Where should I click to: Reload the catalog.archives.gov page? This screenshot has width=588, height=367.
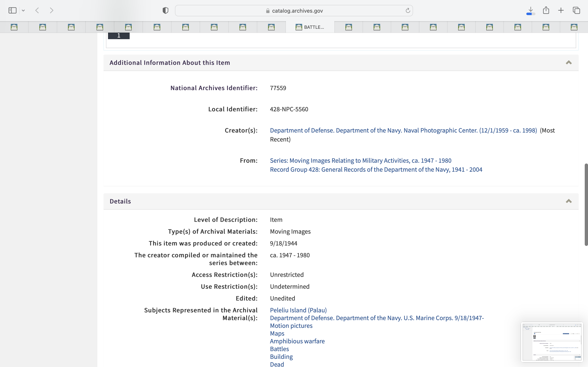pyautogui.click(x=408, y=10)
